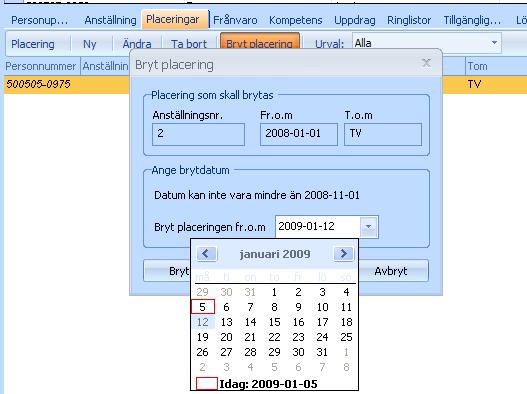Open the brytdatum date picker dropdown

[x=368, y=227]
